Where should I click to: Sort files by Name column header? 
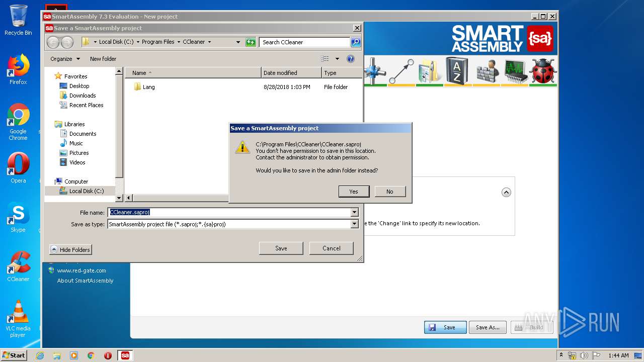coord(193,73)
